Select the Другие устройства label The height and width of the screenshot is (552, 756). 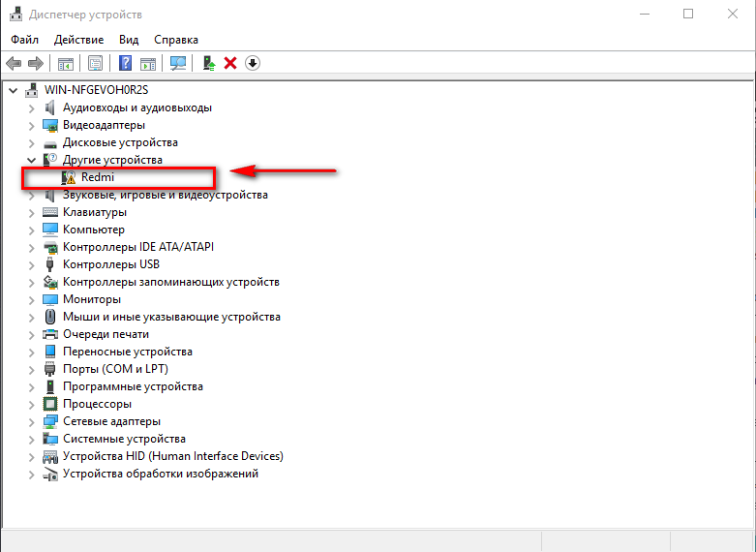(x=112, y=160)
